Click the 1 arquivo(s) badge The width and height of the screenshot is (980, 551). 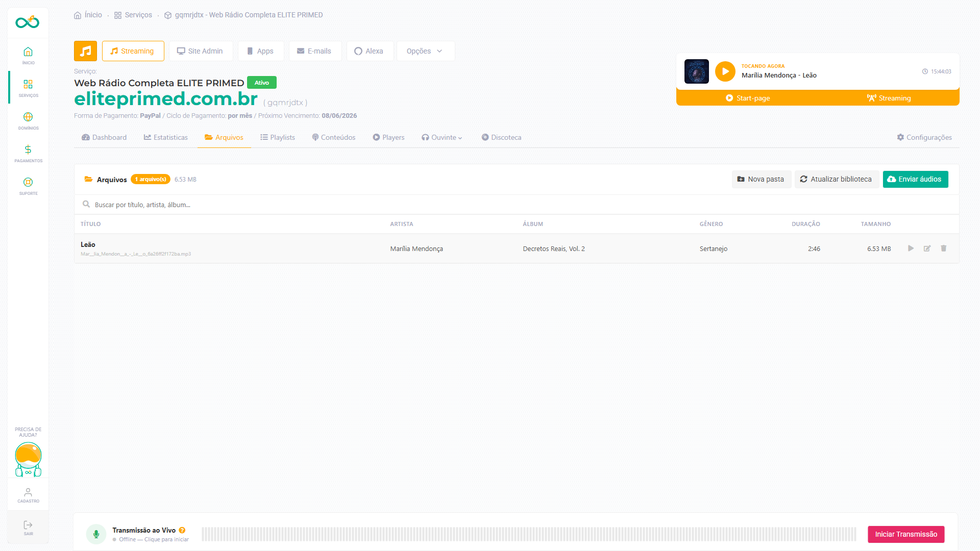click(151, 179)
